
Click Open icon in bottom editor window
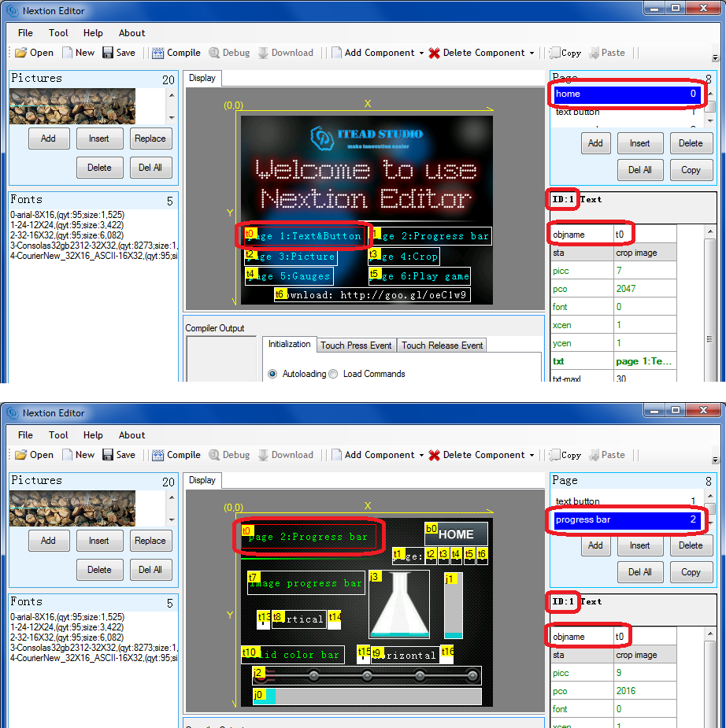point(20,455)
